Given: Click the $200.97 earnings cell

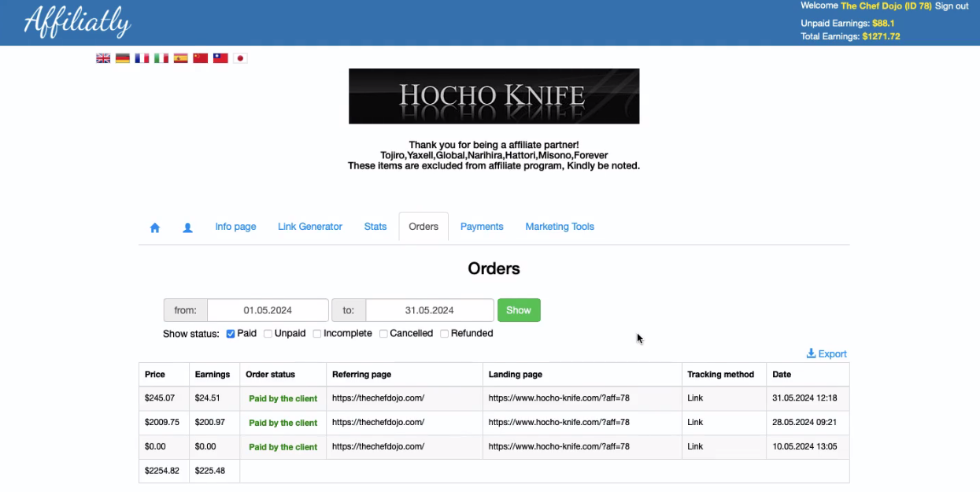Looking at the screenshot, I should (x=210, y=422).
